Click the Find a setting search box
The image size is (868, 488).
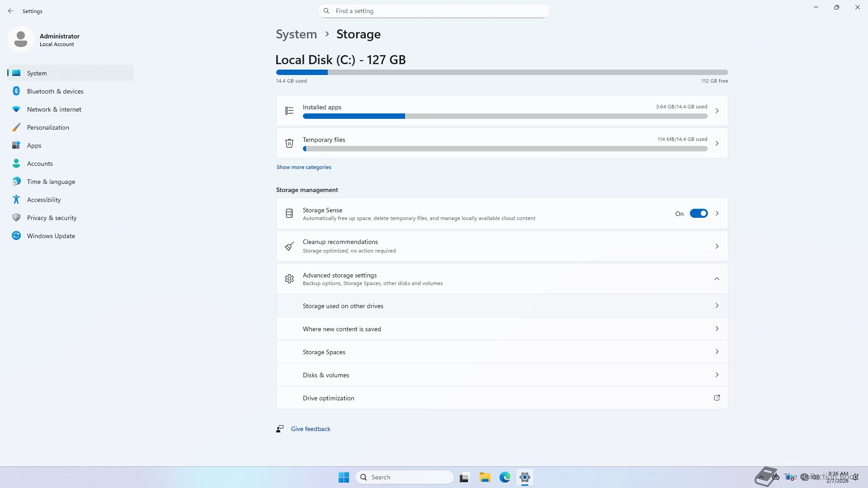pyautogui.click(x=434, y=11)
